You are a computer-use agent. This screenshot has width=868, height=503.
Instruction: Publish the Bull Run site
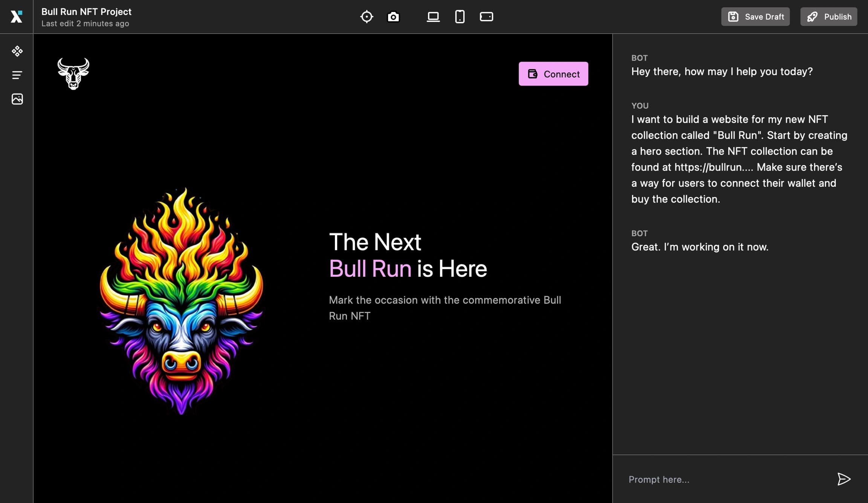tap(828, 17)
